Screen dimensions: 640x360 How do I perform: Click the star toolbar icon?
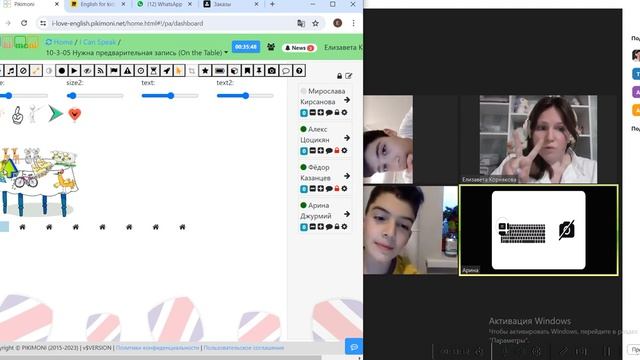point(205,71)
